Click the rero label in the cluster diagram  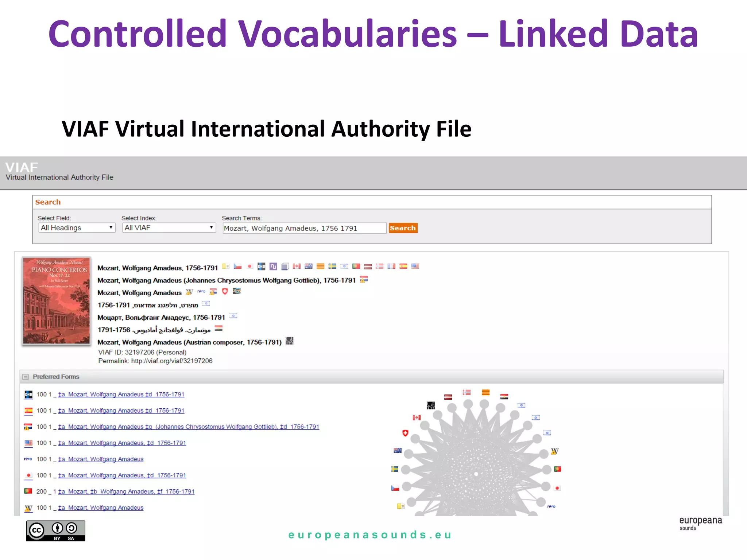(551, 506)
